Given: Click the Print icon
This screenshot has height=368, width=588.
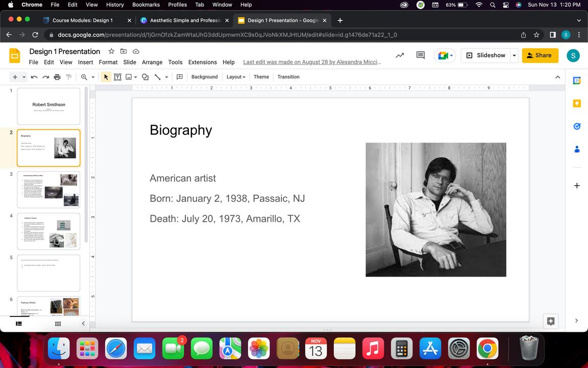Looking at the screenshot, I should pos(57,77).
